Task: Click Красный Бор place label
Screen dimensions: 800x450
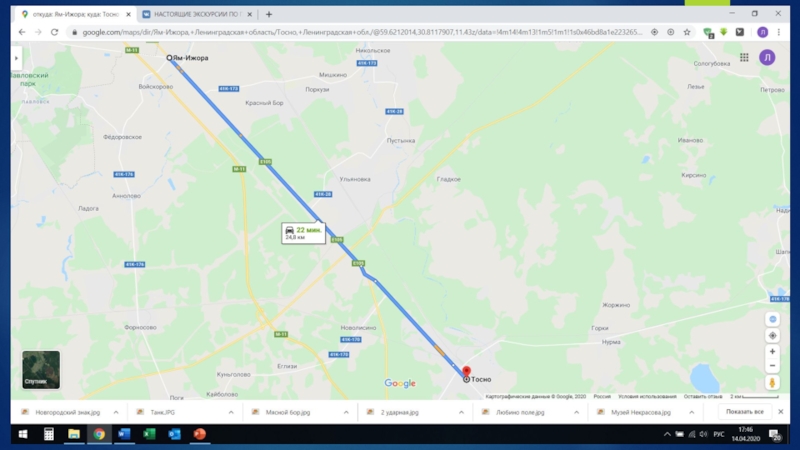Action: [264, 103]
